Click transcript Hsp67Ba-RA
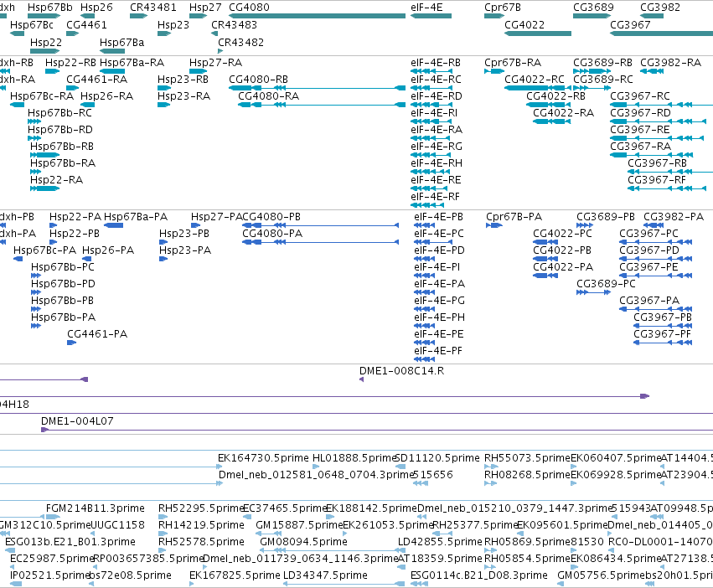 [x=132, y=62]
